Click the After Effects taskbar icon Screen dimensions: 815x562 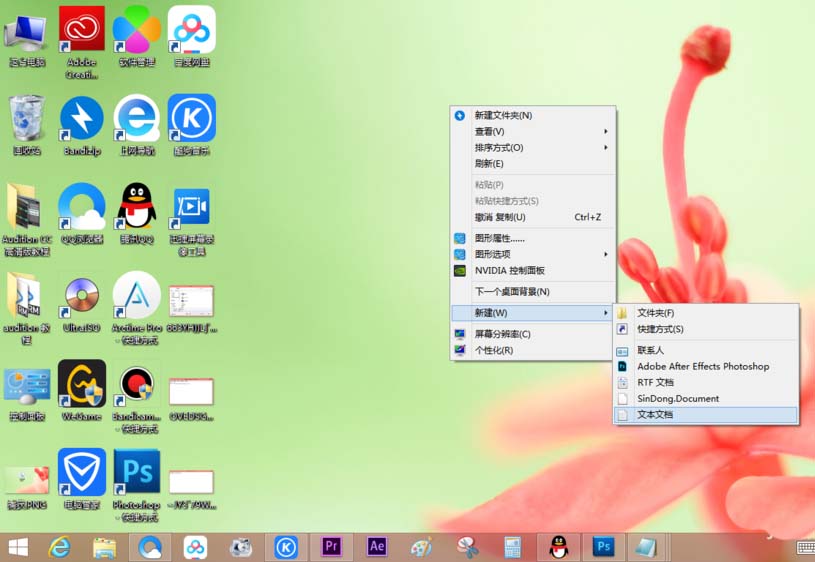tap(377, 546)
